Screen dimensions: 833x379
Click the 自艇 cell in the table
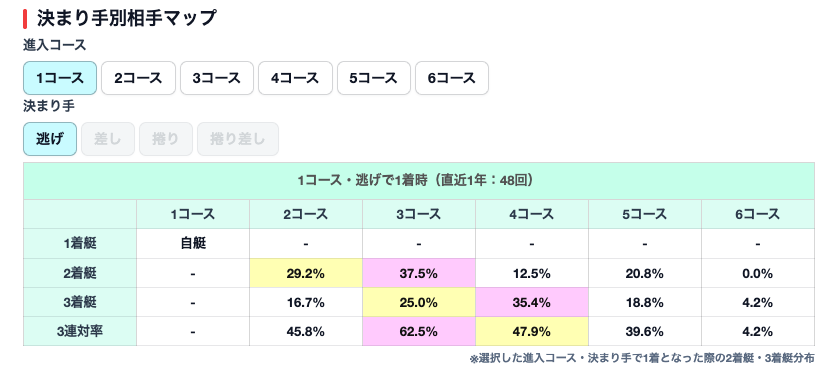pos(193,244)
